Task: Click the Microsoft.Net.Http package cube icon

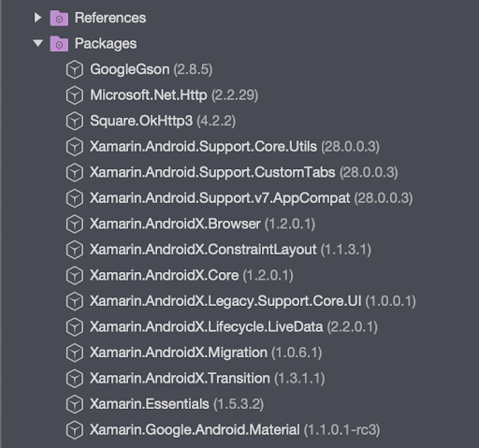Action: coord(75,95)
